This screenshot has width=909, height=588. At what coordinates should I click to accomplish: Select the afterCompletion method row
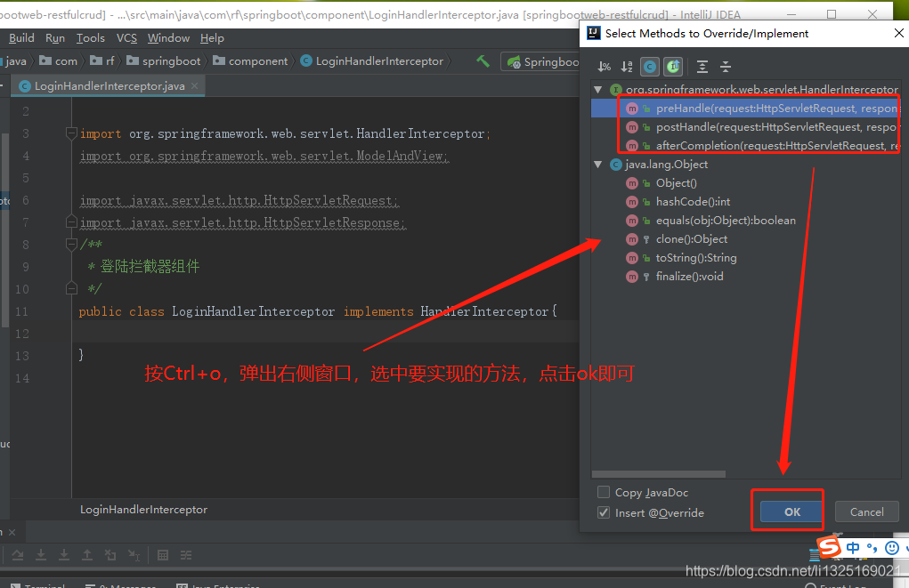tap(745, 145)
